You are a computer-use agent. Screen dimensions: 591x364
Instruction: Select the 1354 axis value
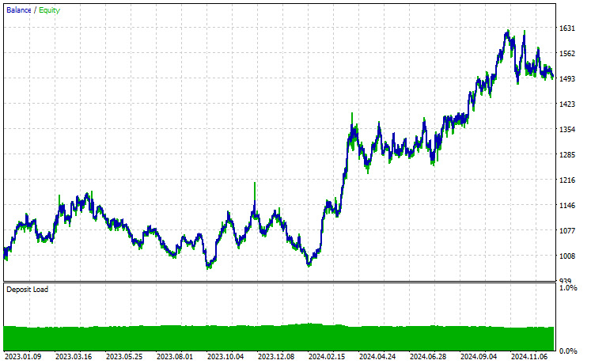(567, 129)
